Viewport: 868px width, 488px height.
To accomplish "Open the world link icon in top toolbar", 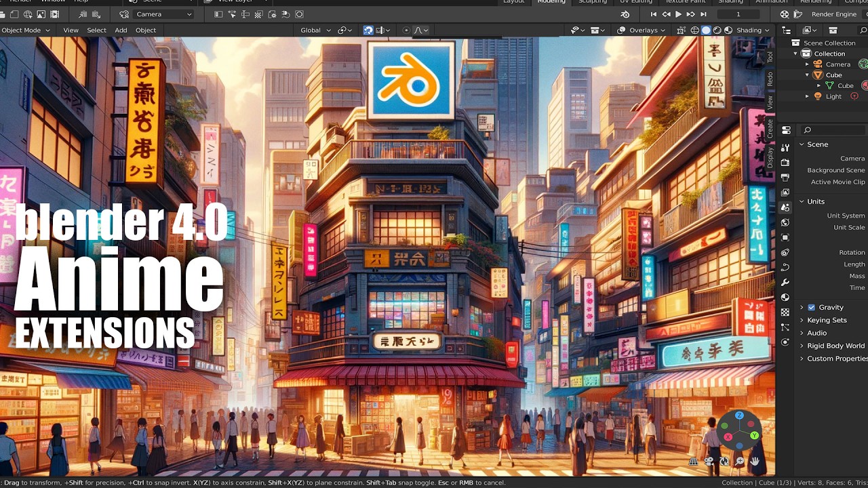I will pos(28,14).
